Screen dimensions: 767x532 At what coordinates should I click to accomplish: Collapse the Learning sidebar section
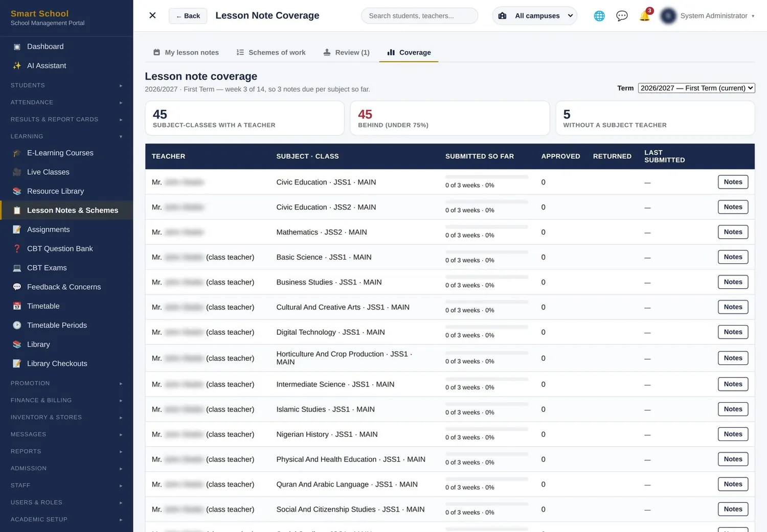point(66,136)
